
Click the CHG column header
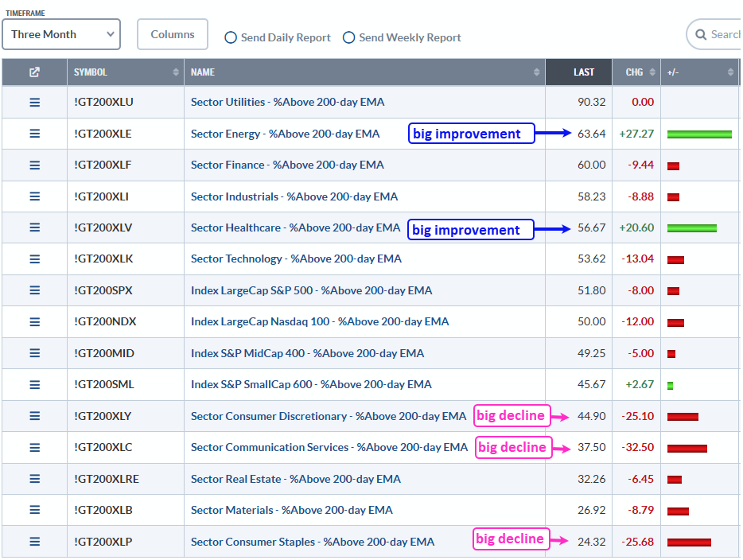pos(634,72)
